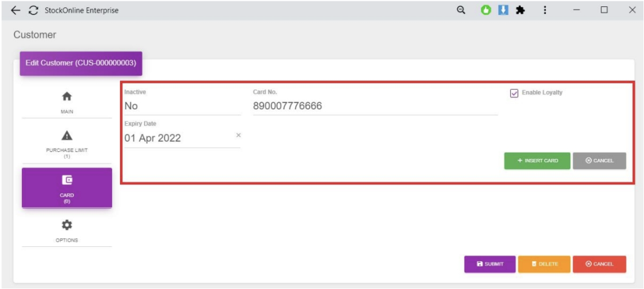The width and height of the screenshot is (644, 289).
Task: Select the Card tab
Action: [67, 187]
